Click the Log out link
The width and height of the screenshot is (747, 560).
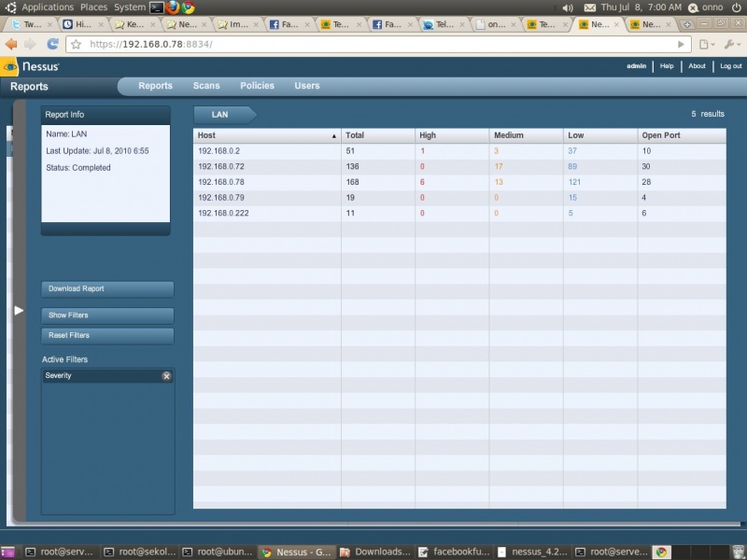pos(730,66)
